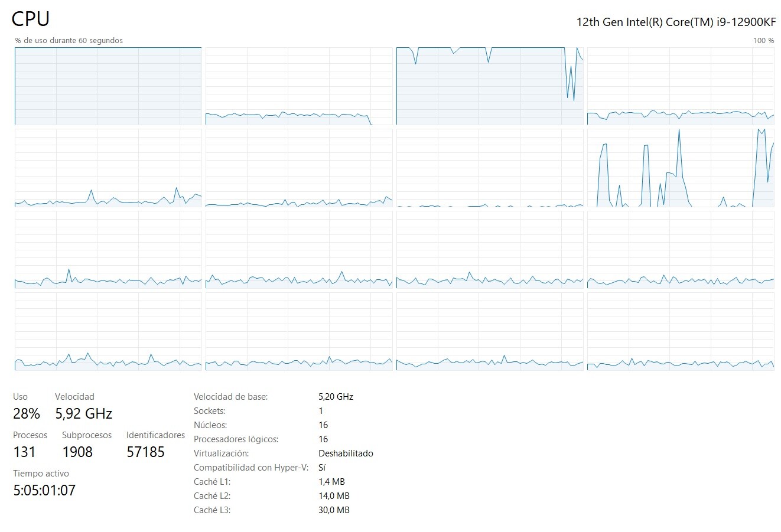This screenshot has width=781, height=532.
Task: Click the "5:05:01:07" uptime value
Action: pyautogui.click(x=44, y=491)
